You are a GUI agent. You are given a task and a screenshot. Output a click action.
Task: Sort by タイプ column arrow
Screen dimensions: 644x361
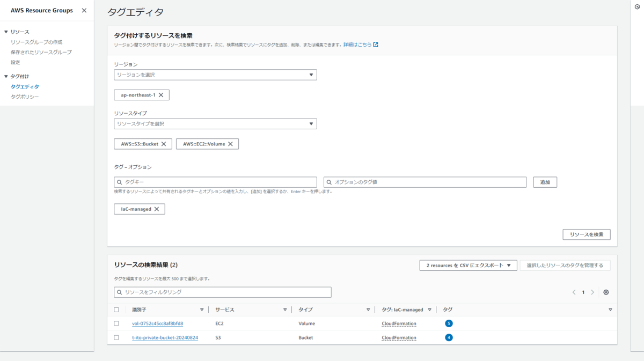(x=368, y=310)
